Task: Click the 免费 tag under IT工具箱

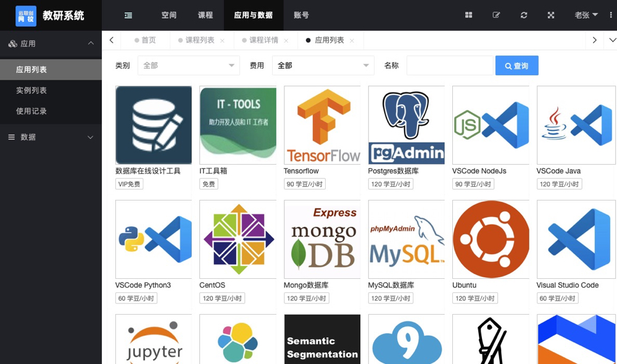Action: [x=209, y=184]
